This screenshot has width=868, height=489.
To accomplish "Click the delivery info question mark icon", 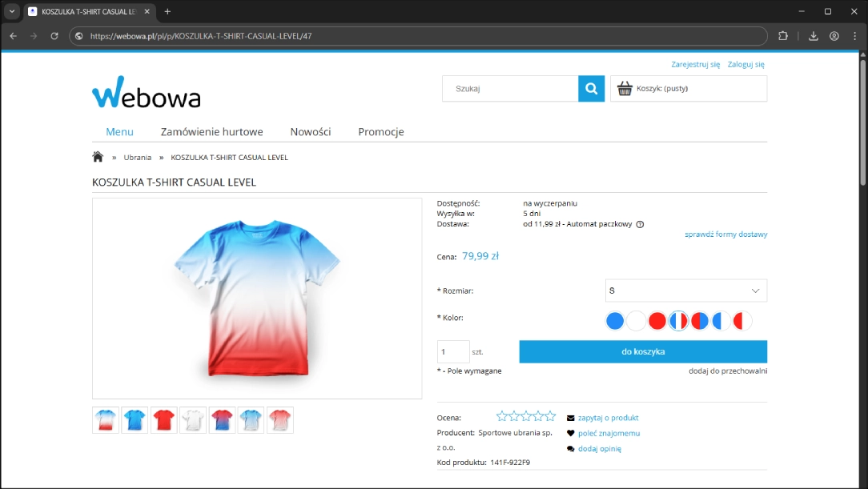I will (640, 225).
